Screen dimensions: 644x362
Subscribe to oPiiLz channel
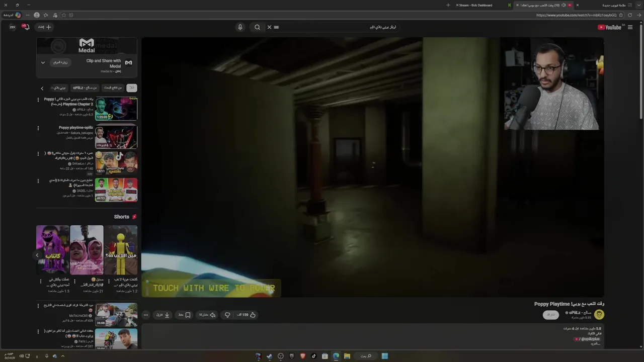pyautogui.click(x=551, y=315)
